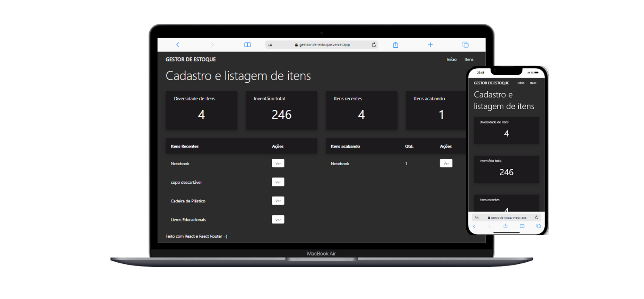This screenshot has width=644, height=299.
Task: Click the share icon in laptop browser toolbar
Action: point(396,45)
